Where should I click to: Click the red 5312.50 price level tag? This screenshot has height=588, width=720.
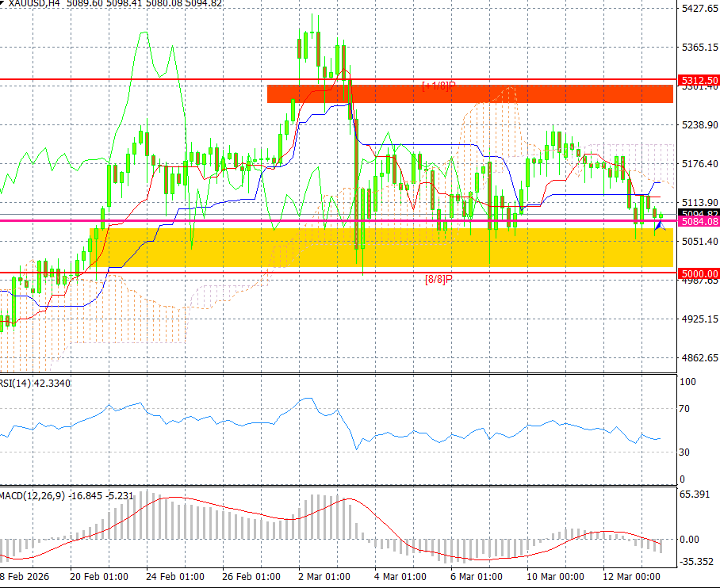pos(699,80)
